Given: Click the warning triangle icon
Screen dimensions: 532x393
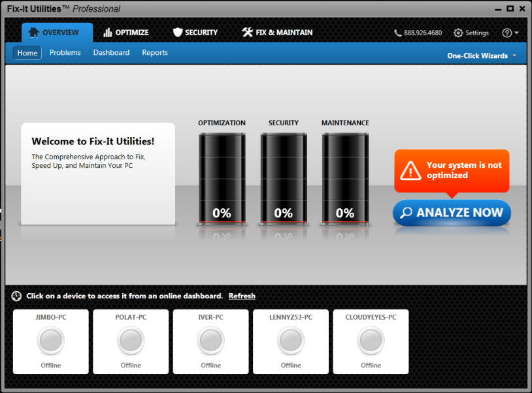Looking at the screenshot, I should point(410,170).
